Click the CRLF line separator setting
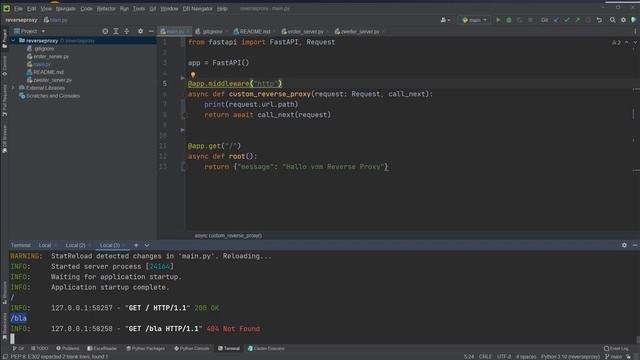This screenshot has width=640, height=360. 485,357
